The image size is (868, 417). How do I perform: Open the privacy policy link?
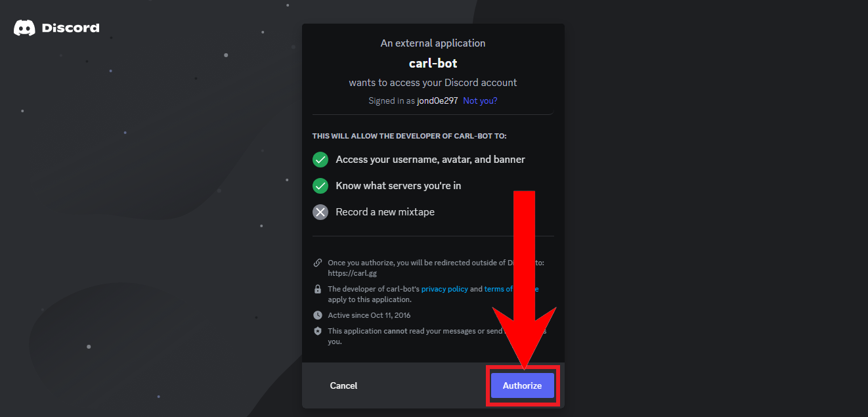(x=445, y=289)
